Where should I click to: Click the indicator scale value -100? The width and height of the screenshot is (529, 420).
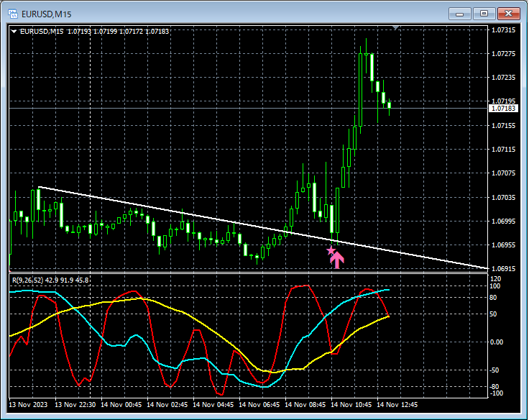point(496,393)
